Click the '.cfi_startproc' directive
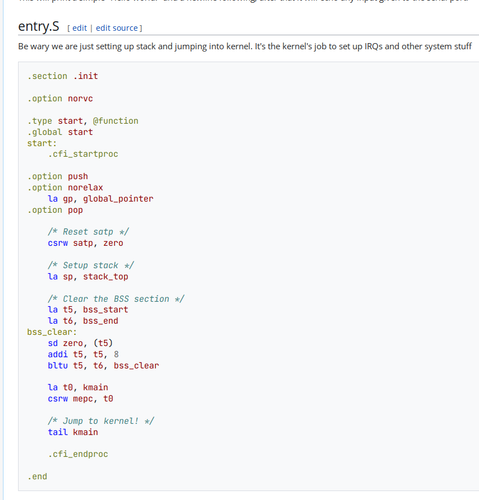 [83, 154]
